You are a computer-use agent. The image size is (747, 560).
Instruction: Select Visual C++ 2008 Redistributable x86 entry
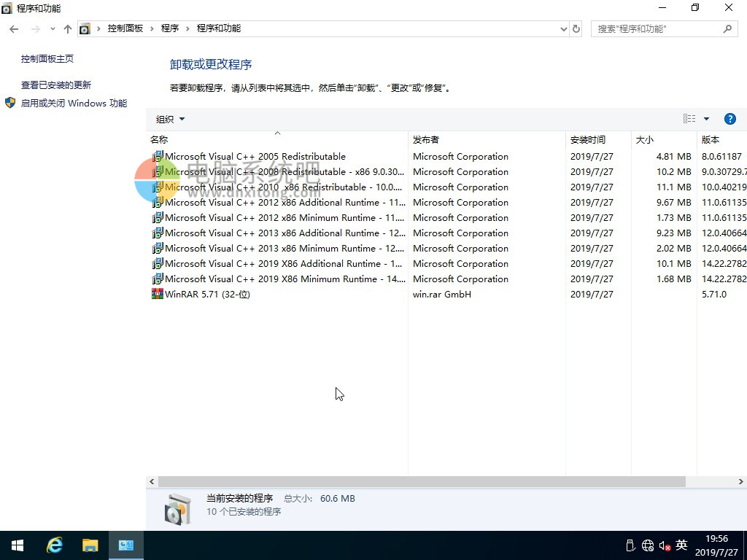pyautogui.click(x=446, y=171)
